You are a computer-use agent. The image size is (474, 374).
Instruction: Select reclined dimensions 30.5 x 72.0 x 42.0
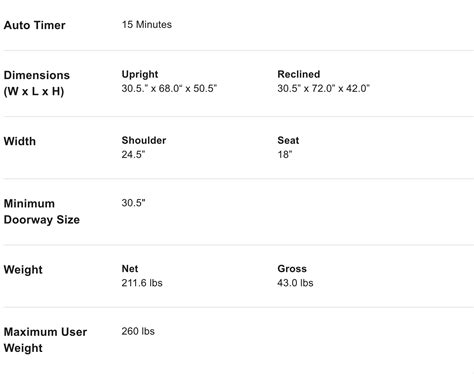coord(323,89)
